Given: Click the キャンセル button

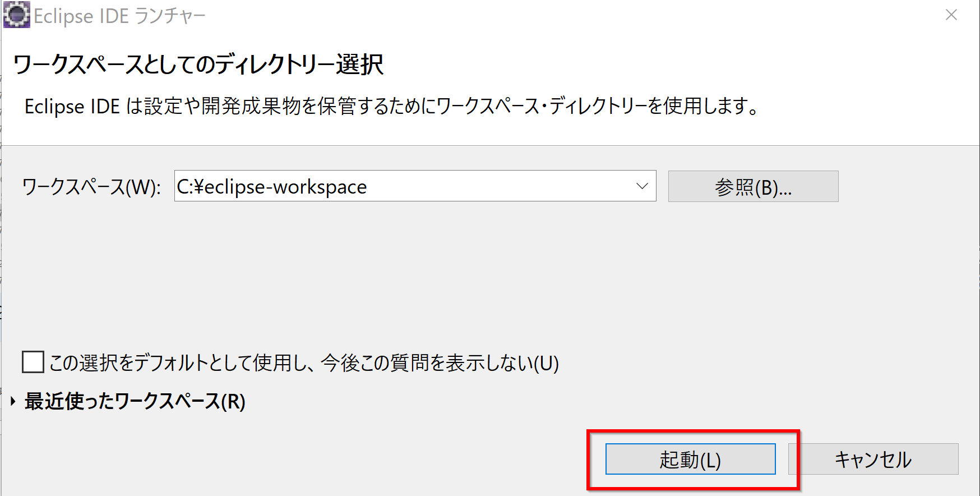Looking at the screenshot, I should [x=873, y=459].
